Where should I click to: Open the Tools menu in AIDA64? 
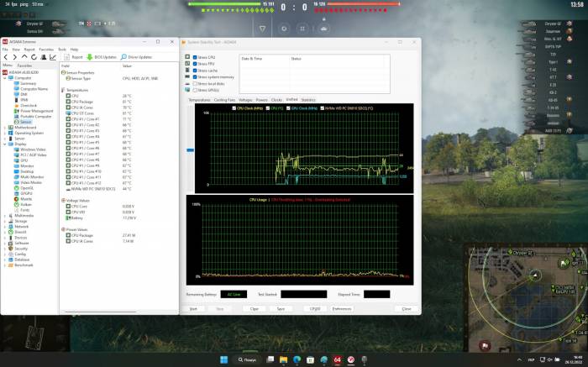point(62,49)
